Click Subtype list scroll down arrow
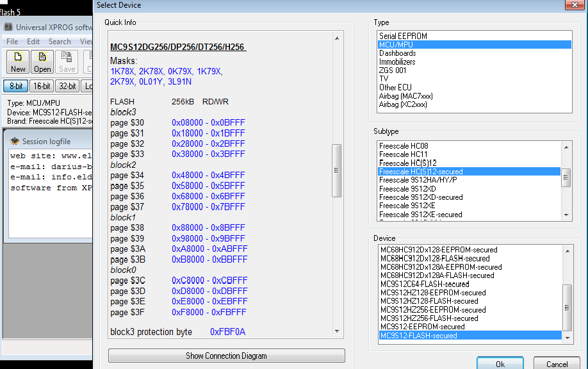 (x=566, y=215)
